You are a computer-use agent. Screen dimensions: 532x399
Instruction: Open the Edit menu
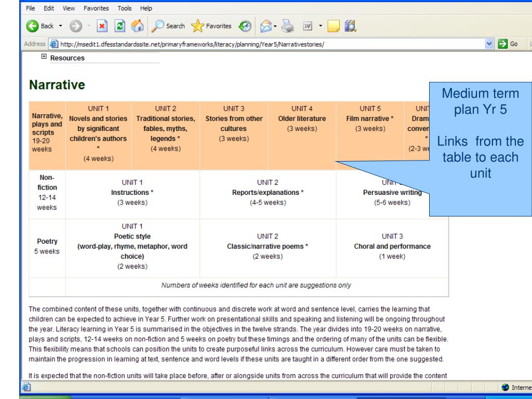point(49,8)
